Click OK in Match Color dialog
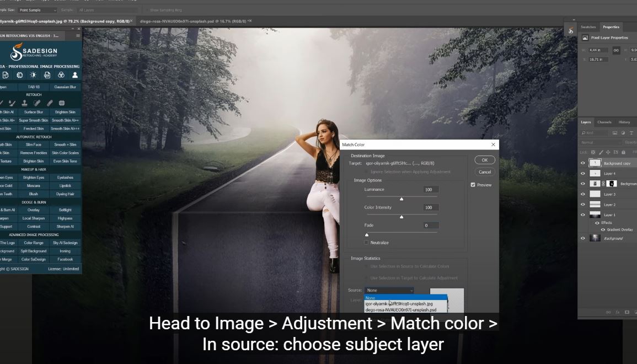 (x=485, y=160)
